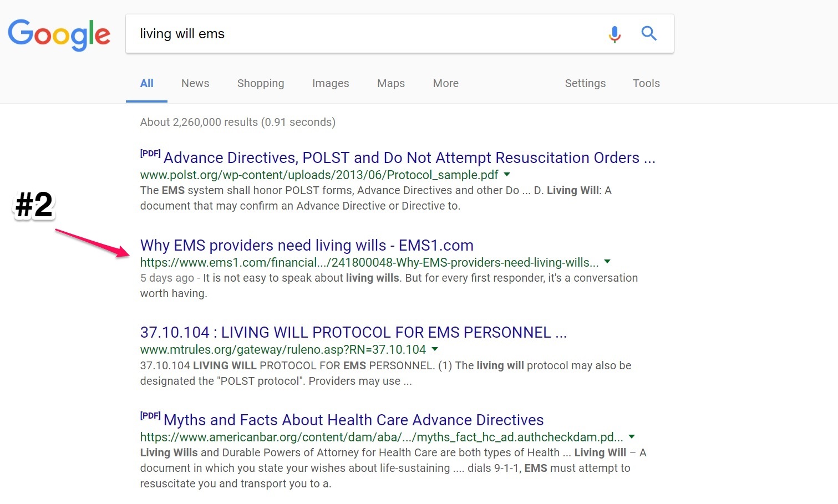
Task: Open the search Tools options
Action: 646,83
